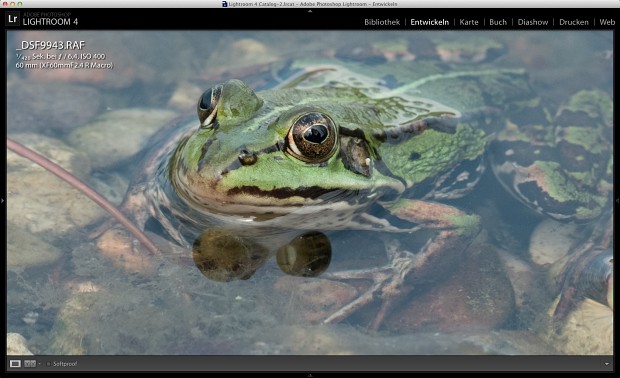Viewport: 620px width, 378px height.
Task: Click the exposure info text with ISO 400
Action: (60, 57)
